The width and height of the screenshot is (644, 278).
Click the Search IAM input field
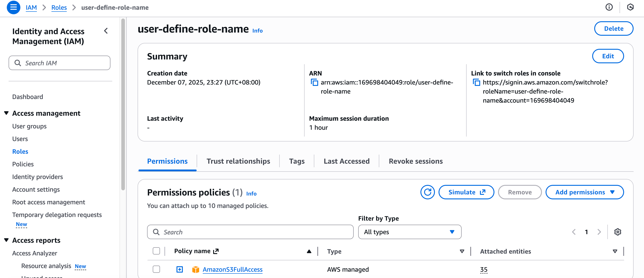click(x=60, y=63)
